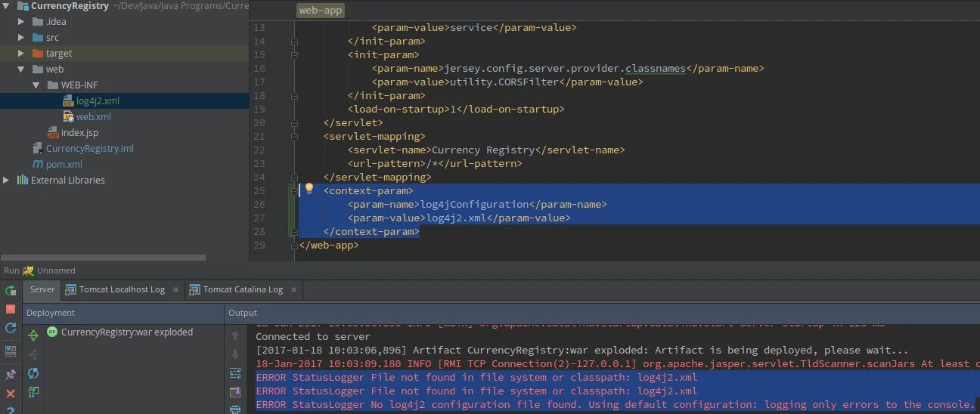Stop the running Tomcat server
The width and height of the screenshot is (980, 414).
point(11,309)
